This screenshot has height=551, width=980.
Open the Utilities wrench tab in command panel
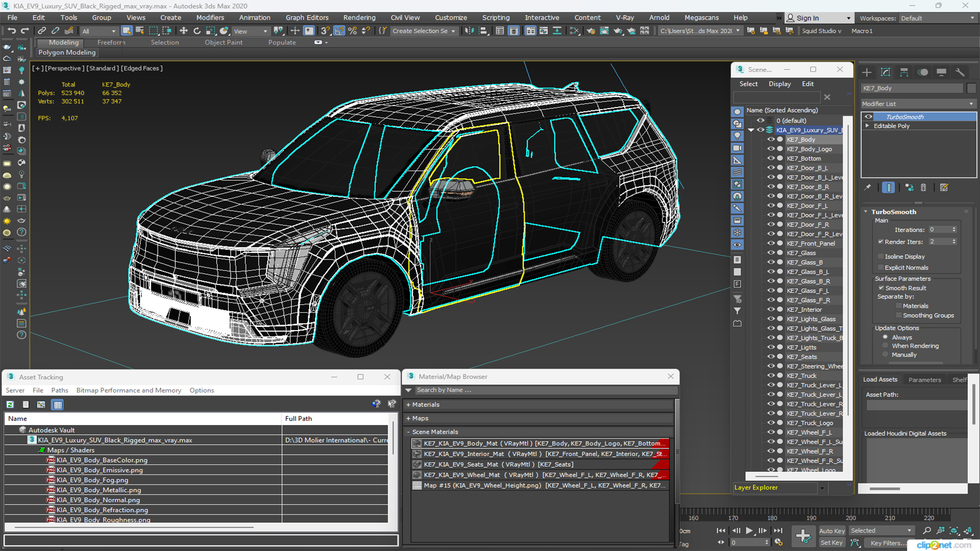pos(960,72)
